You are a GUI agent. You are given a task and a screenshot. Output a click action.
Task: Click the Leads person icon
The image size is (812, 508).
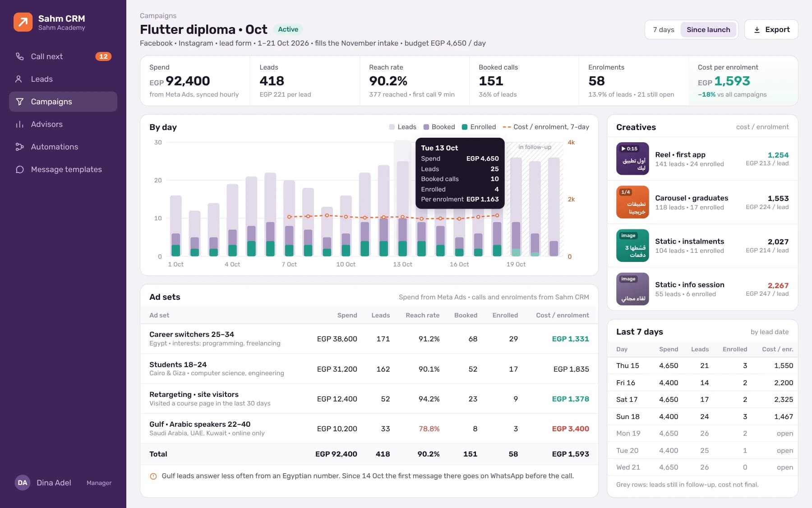[19, 79]
